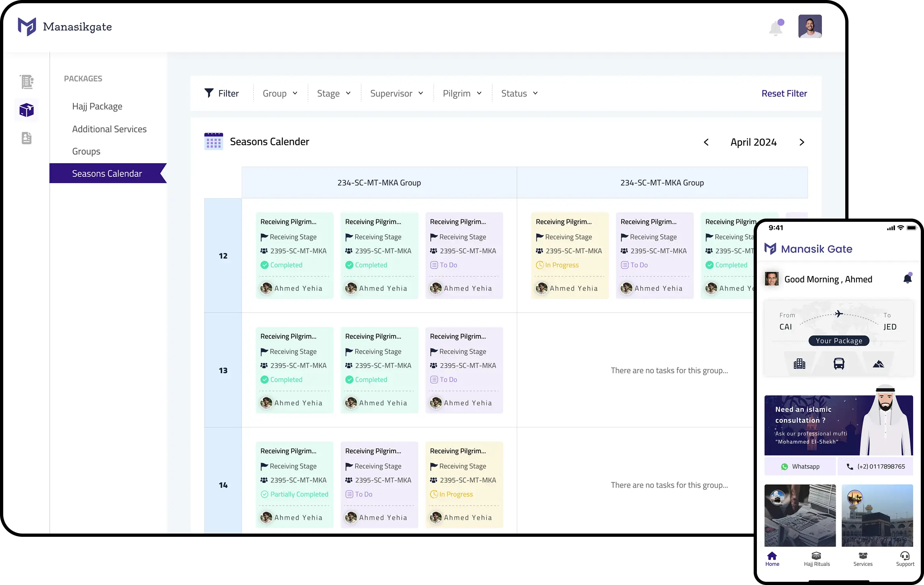Click the Reset Filter link

784,94
